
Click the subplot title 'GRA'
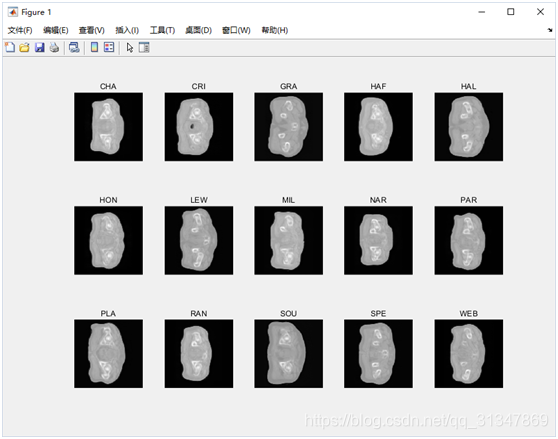(x=289, y=86)
